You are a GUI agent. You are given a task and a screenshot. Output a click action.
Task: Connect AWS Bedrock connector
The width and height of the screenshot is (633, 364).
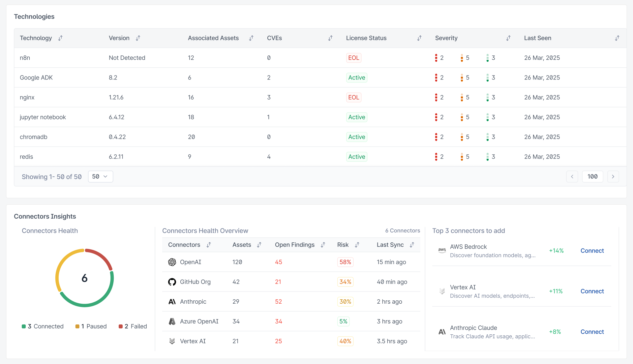coord(592,251)
